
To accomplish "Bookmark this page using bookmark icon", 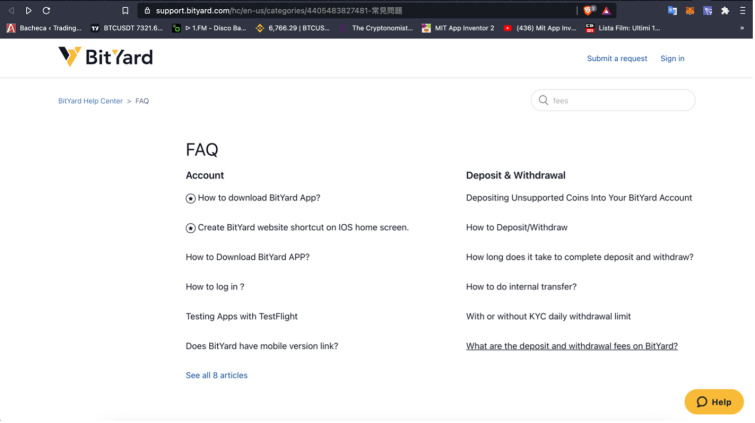I will click(x=125, y=10).
